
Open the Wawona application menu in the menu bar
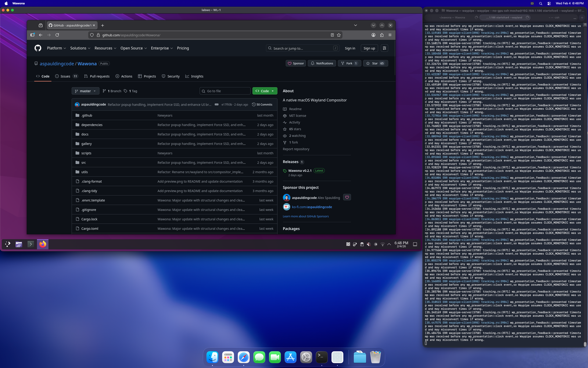pyautogui.click(x=18, y=3)
